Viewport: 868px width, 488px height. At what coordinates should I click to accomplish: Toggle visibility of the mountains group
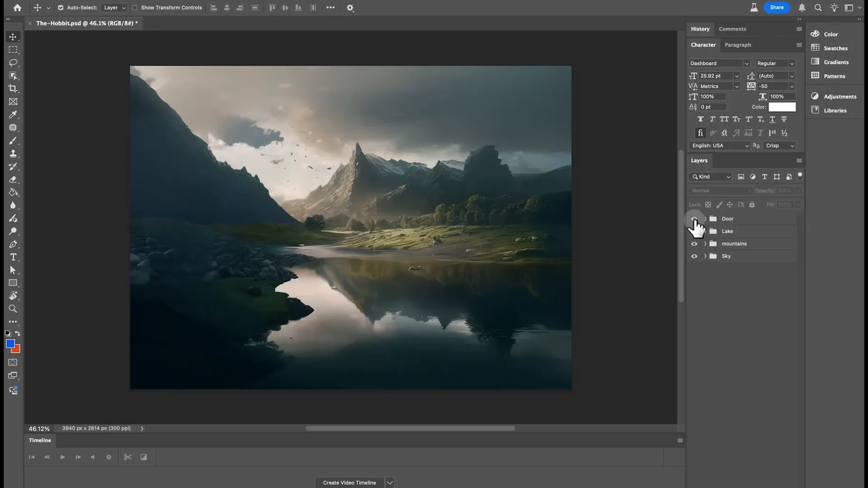tap(694, 244)
